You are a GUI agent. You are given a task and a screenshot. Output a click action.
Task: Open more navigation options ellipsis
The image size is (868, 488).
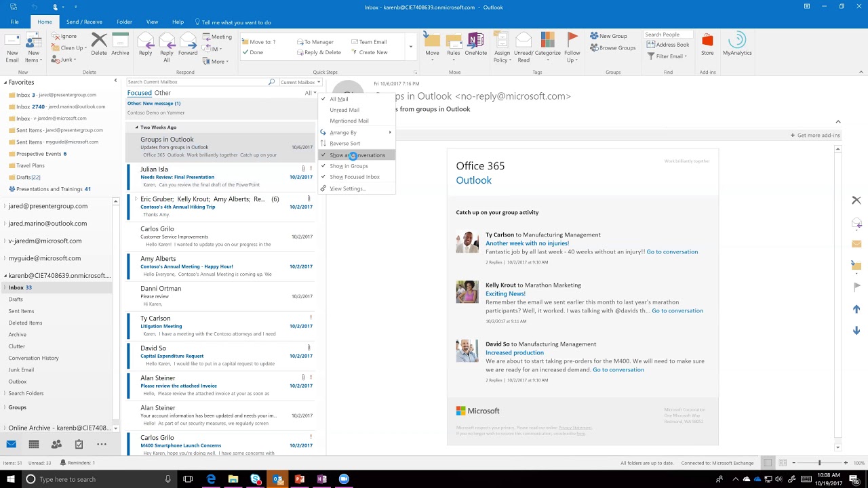(x=102, y=444)
